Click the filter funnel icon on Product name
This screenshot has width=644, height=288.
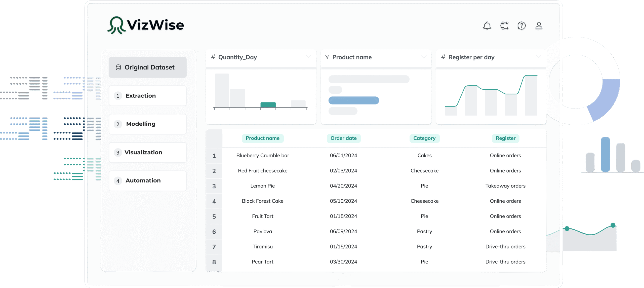(327, 57)
